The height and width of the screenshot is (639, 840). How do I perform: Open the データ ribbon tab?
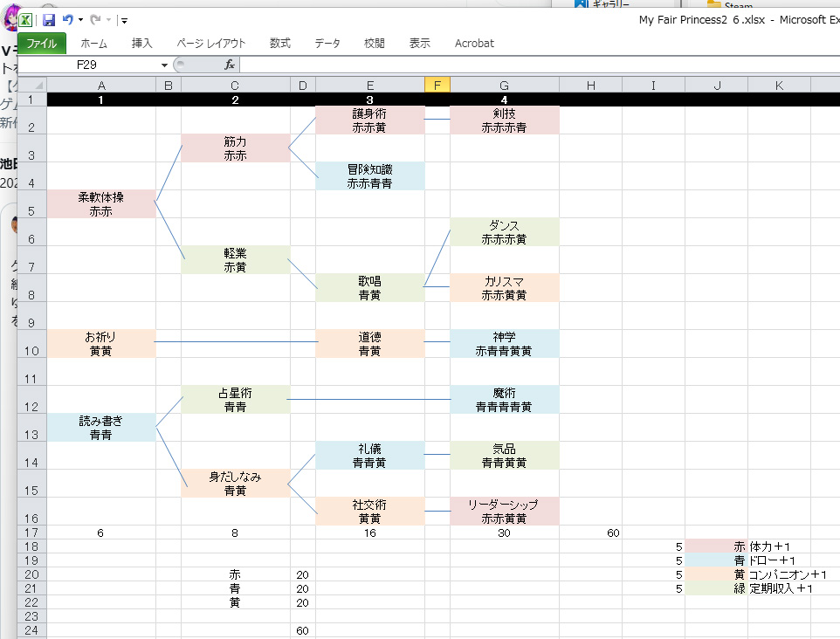pos(327,44)
